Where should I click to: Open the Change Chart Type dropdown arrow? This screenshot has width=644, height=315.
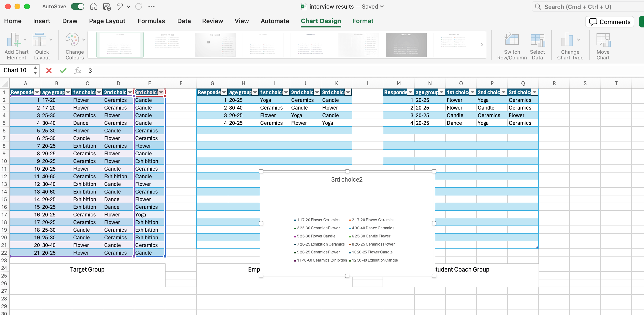point(578,40)
